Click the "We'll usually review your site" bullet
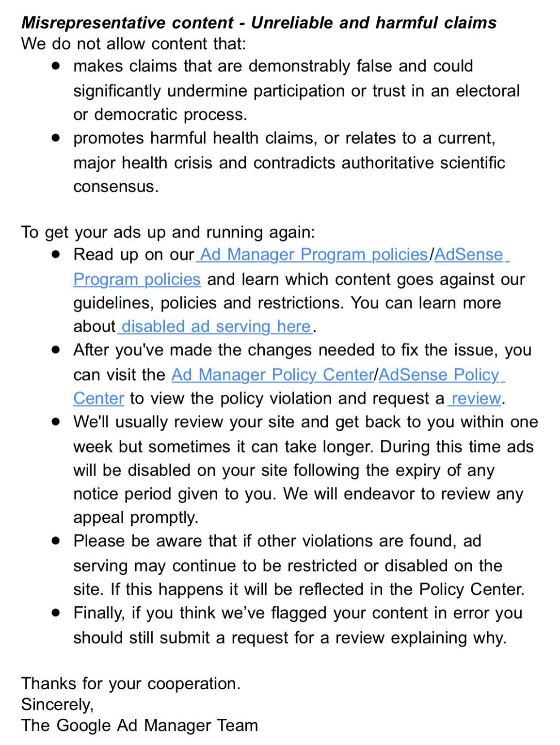The width and height of the screenshot is (560, 745). (305, 470)
